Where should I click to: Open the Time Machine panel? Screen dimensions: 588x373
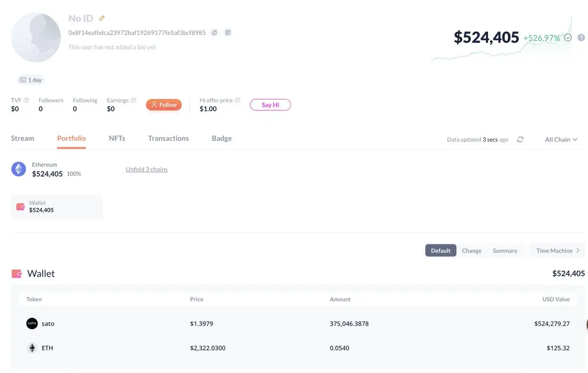[558, 251]
